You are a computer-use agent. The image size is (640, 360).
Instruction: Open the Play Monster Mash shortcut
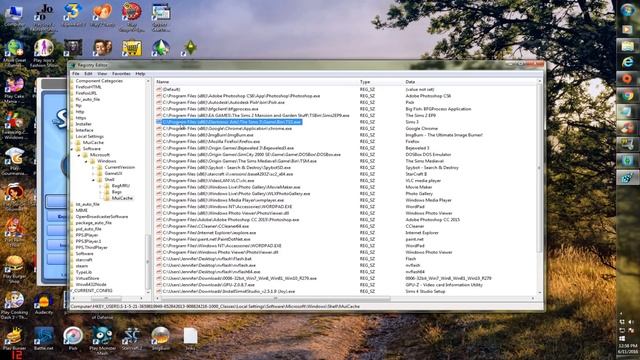pos(102,339)
